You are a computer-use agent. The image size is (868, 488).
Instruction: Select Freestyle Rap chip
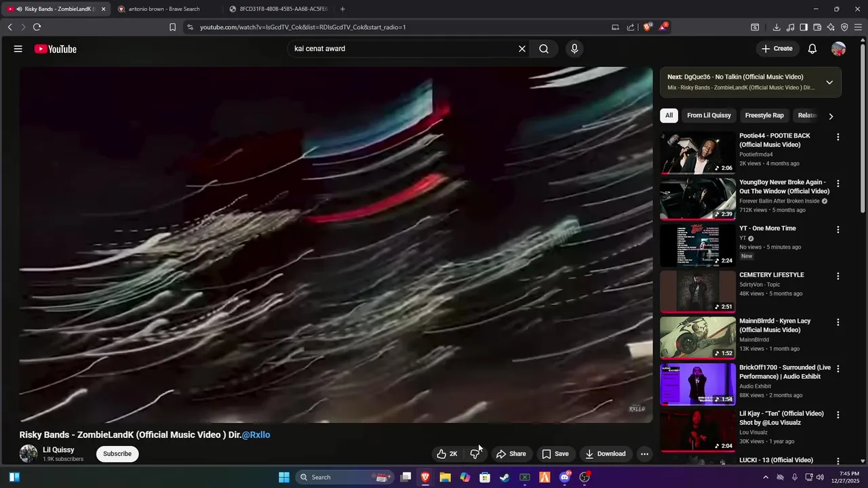pyautogui.click(x=764, y=115)
